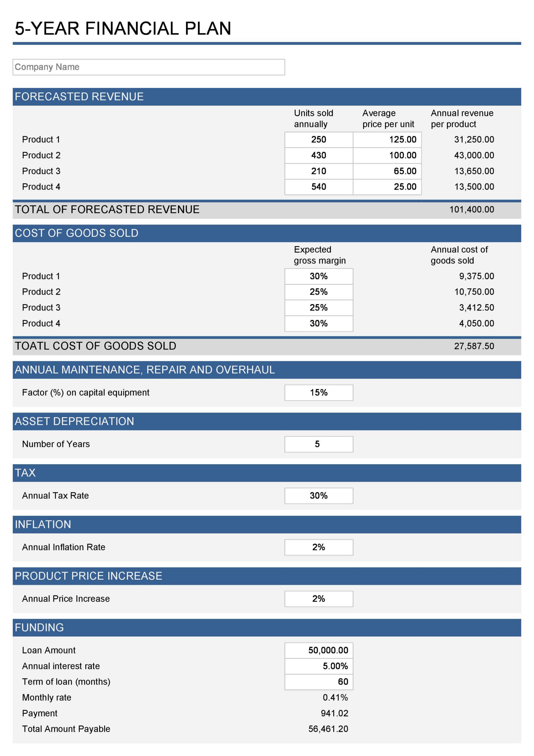
Task: Click the Term of loan 60 field
Action: click(x=319, y=682)
